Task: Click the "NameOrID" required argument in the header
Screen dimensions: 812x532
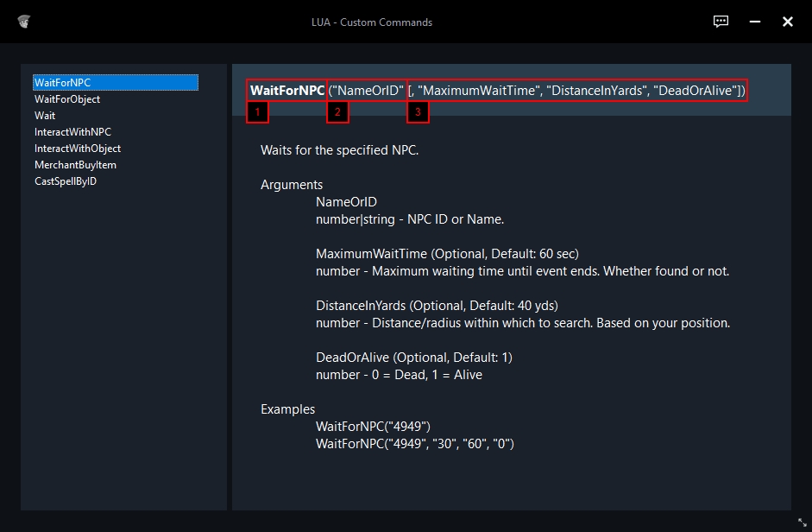Action: (367, 90)
